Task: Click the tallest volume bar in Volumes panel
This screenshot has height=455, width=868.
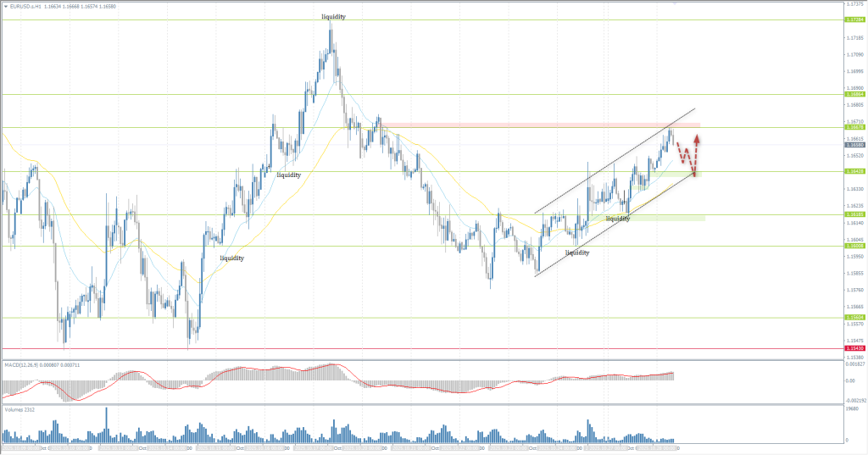Action: pos(107,424)
